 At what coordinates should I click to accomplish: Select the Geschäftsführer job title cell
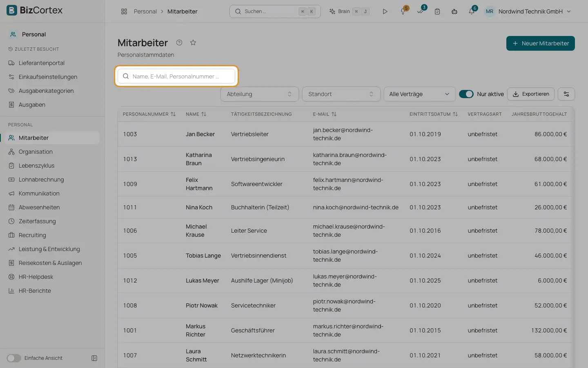[253, 330]
